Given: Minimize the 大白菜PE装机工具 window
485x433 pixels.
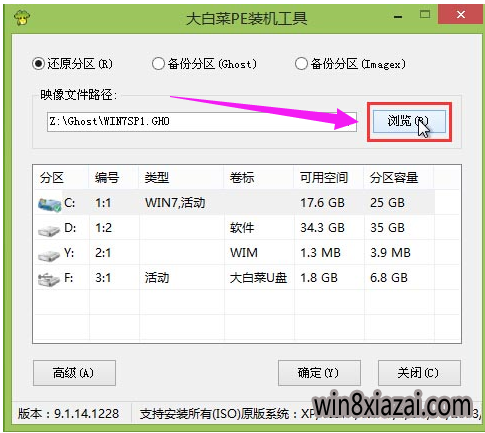Looking at the screenshot, I should pyautogui.click(x=398, y=16).
